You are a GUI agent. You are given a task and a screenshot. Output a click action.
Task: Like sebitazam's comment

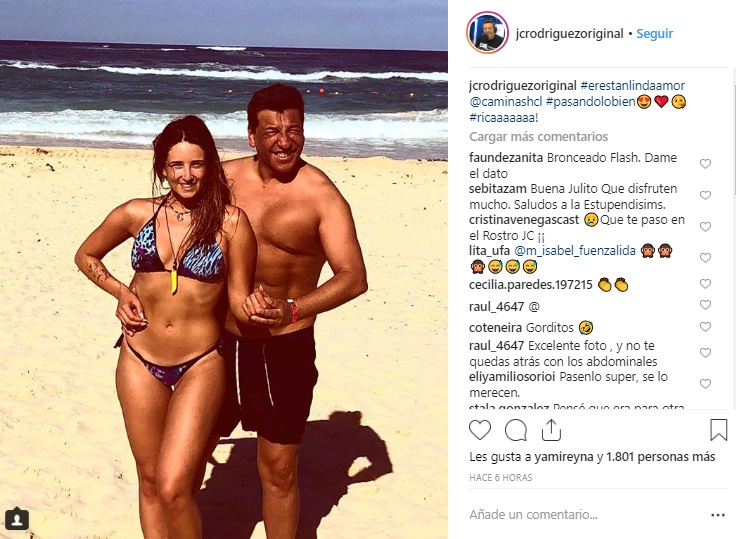pyautogui.click(x=705, y=195)
